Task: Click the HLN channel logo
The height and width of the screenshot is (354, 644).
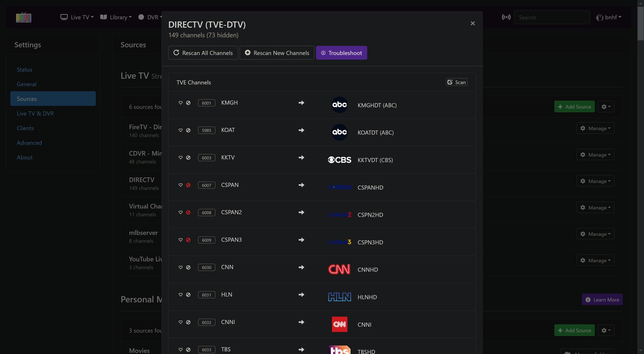Action: point(339,297)
